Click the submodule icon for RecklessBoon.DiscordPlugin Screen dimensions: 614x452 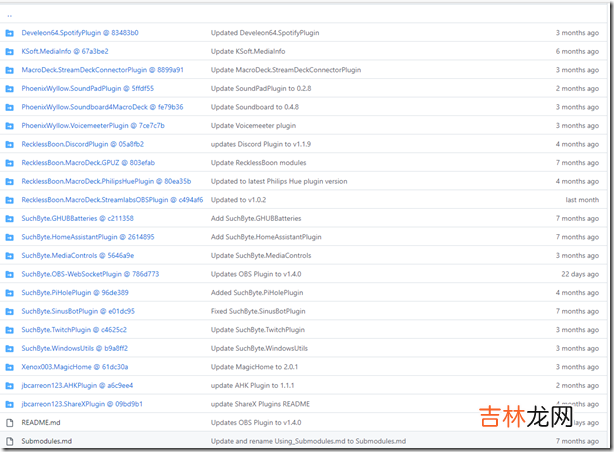[10, 144]
